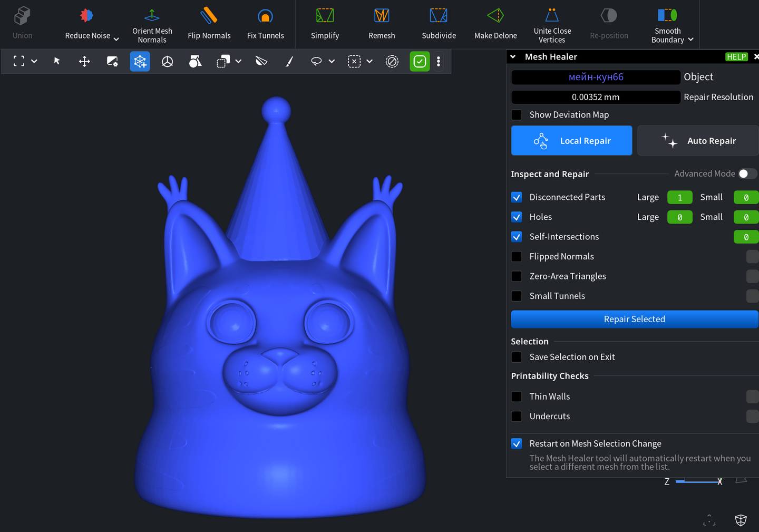
Task: Collapse the Mesh Healer panel chevron
Action: coord(513,57)
